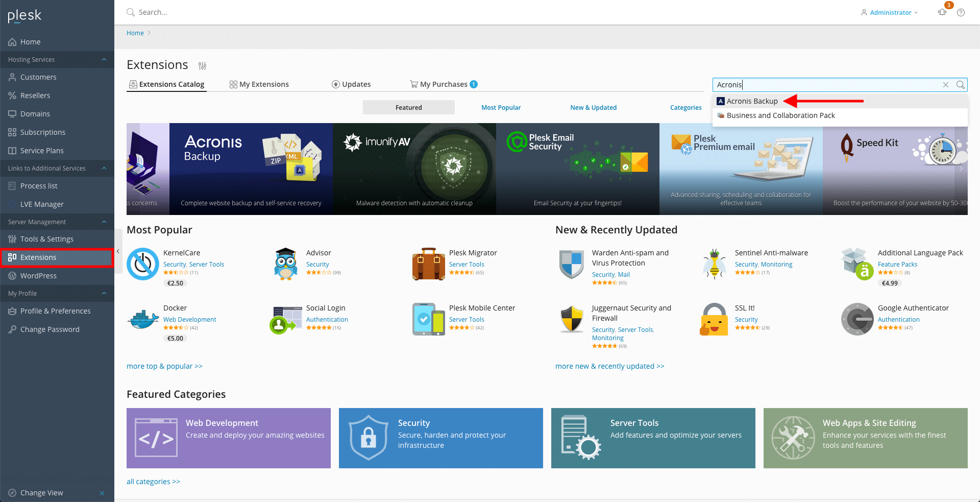Click the Warden Anti-spam shield icon

coord(572,264)
